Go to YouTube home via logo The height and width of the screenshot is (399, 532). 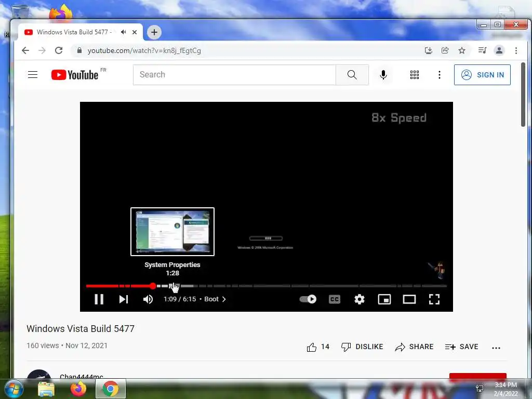coord(75,75)
